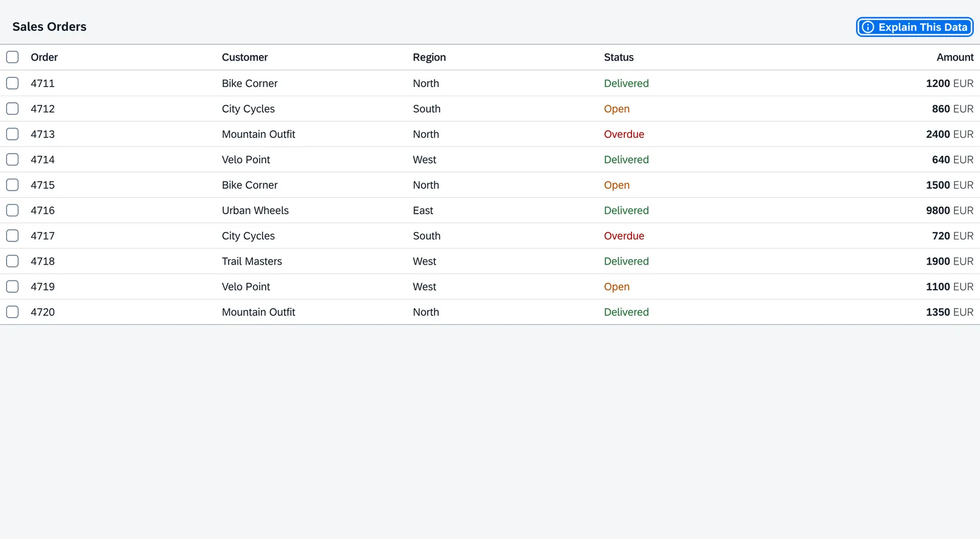This screenshot has width=980, height=539.
Task: Click the Customer column header
Action: [245, 57]
